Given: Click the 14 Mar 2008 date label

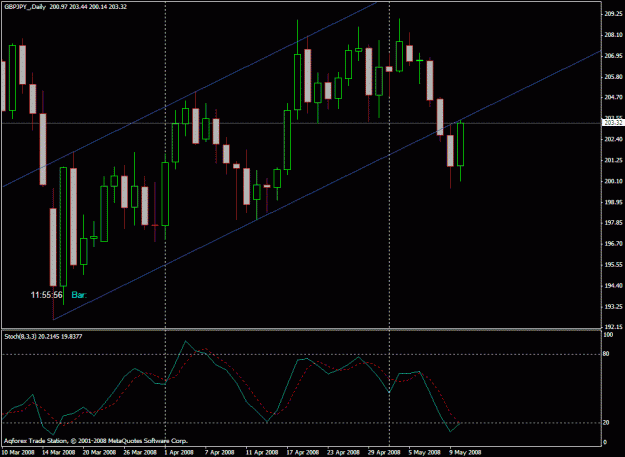Looking at the screenshot, I should 59,453.
